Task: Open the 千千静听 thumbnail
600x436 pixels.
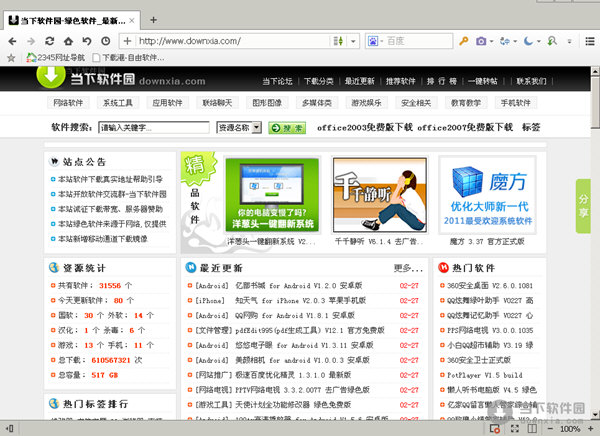Action: coord(380,195)
